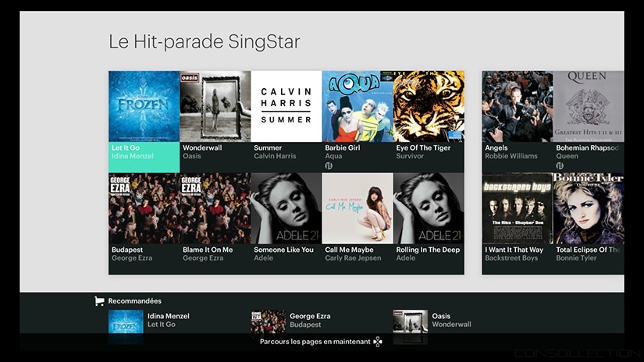Click the Someone Like You title

[284, 250]
